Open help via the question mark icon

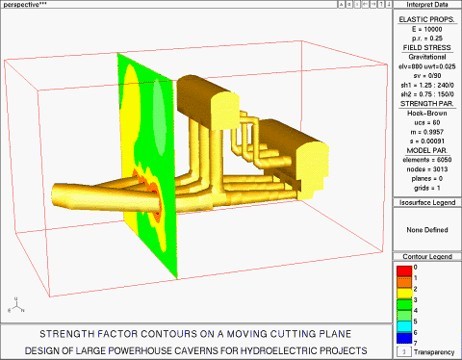click(381, 5)
